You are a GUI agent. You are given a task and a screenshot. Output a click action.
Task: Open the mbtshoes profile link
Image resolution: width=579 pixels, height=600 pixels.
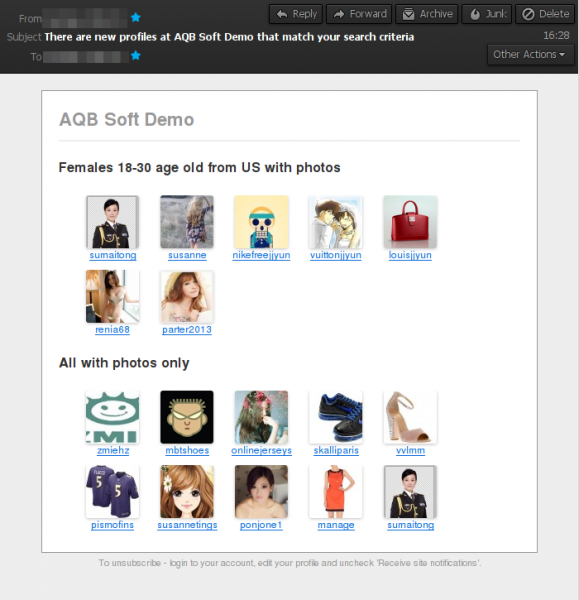click(187, 450)
